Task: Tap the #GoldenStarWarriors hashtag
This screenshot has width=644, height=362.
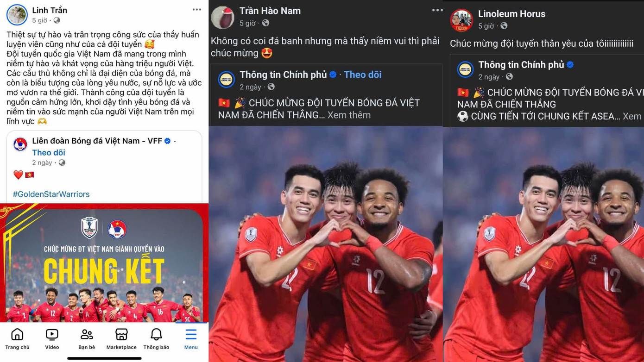Action: click(x=51, y=194)
